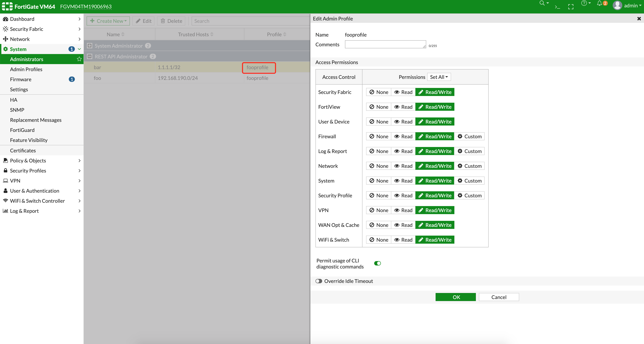Click the Comments input field

pyautogui.click(x=385, y=44)
